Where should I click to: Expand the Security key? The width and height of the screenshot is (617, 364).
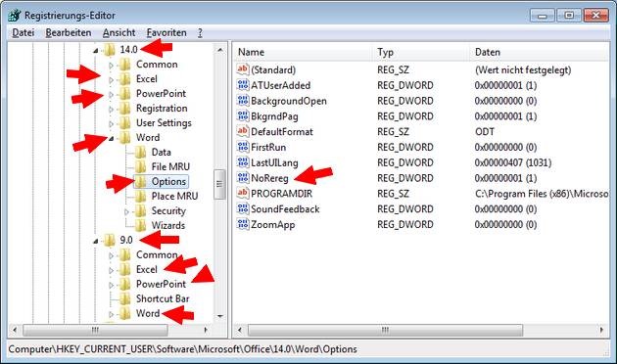tap(126, 211)
